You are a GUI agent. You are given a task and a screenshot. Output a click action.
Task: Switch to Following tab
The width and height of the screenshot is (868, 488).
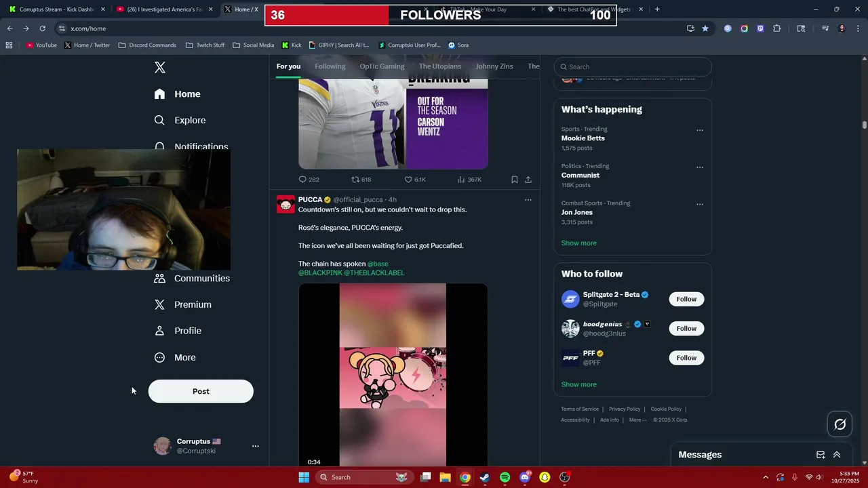coord(330,66)
